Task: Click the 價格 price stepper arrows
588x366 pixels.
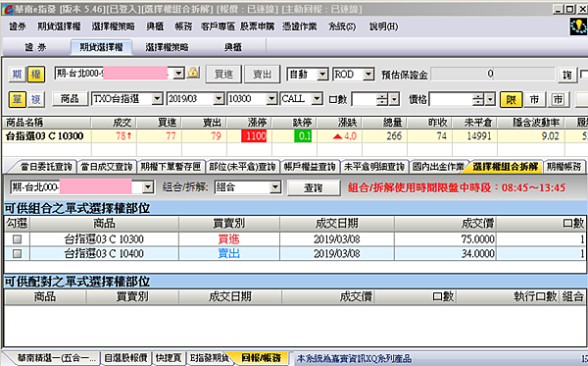Action: 478,99
